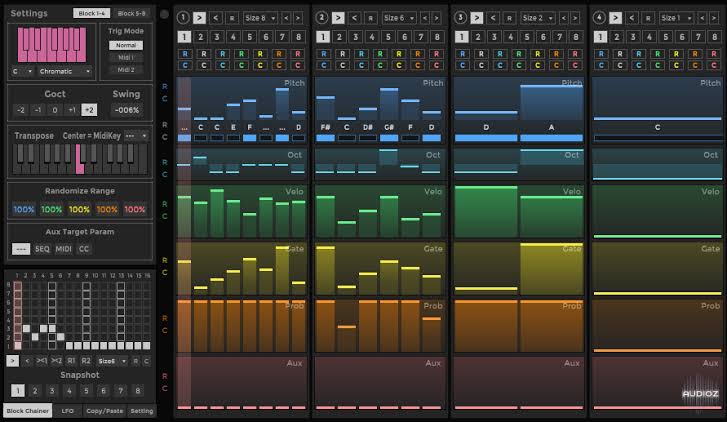The height and width of the screenshot is (422, 727).
Task: Choose CC as Aux target param
Action: pos(83,249)
